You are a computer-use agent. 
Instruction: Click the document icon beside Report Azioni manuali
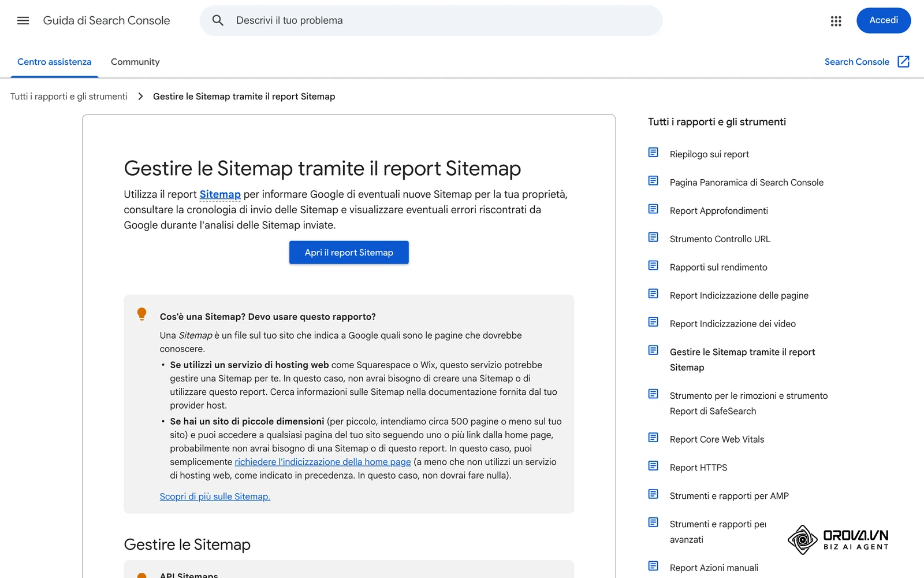click(653, 566)
